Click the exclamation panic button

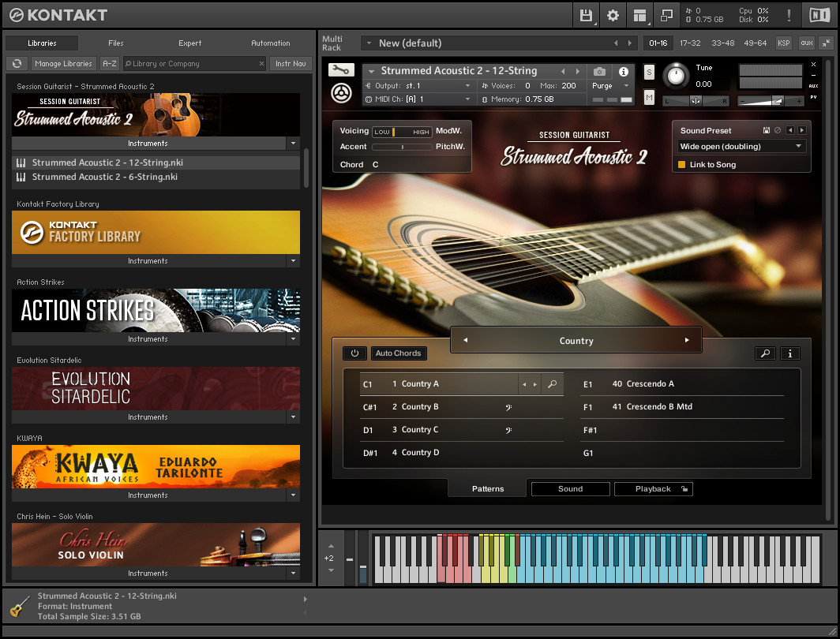click(789, 15)
